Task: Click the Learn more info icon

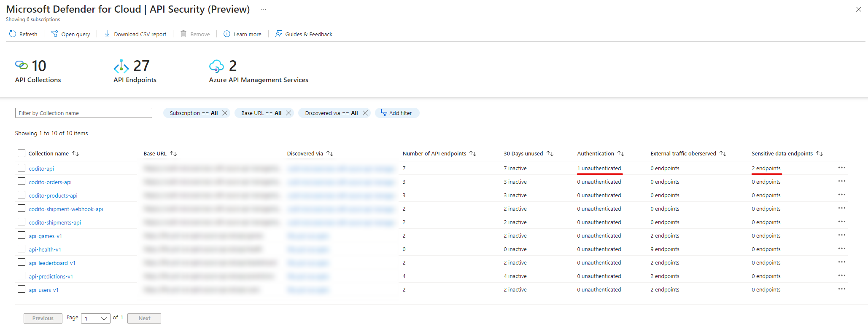Action: (227, 34)
